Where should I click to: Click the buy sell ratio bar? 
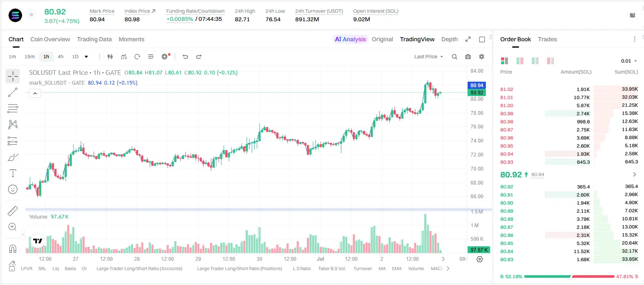pos(569,276)
